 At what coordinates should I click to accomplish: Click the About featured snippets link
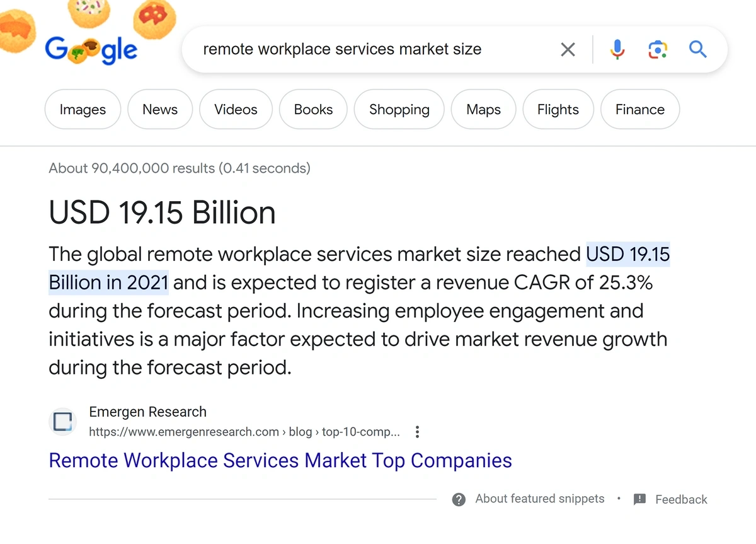(x=540, y=499)
